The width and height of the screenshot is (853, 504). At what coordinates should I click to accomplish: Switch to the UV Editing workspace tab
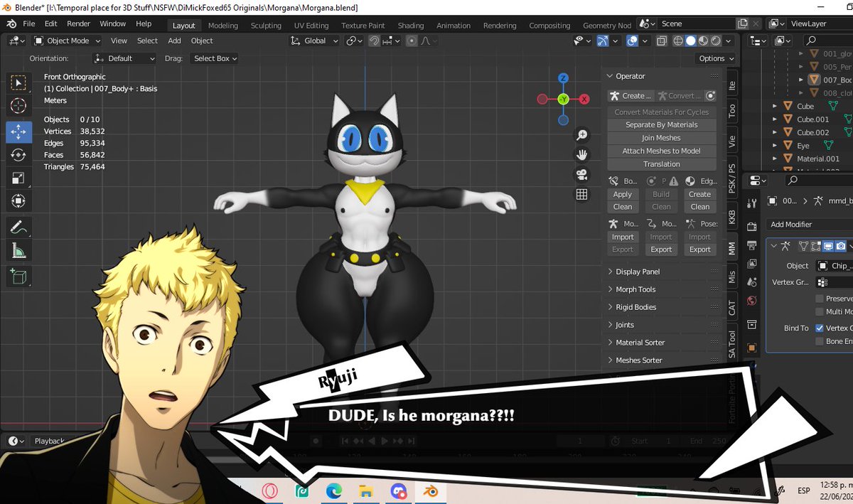311,26
